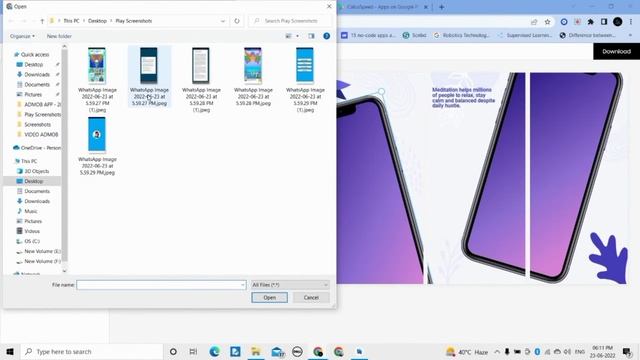The height and width of the screenshot is (360, 640).
Task: Click the change view icon
Action: [289, 36]
